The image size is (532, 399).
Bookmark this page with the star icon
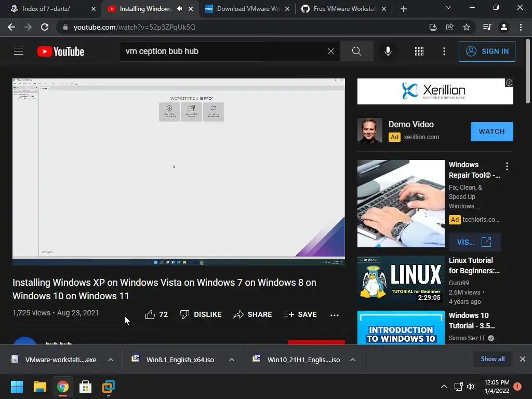(x=467, y=27)
